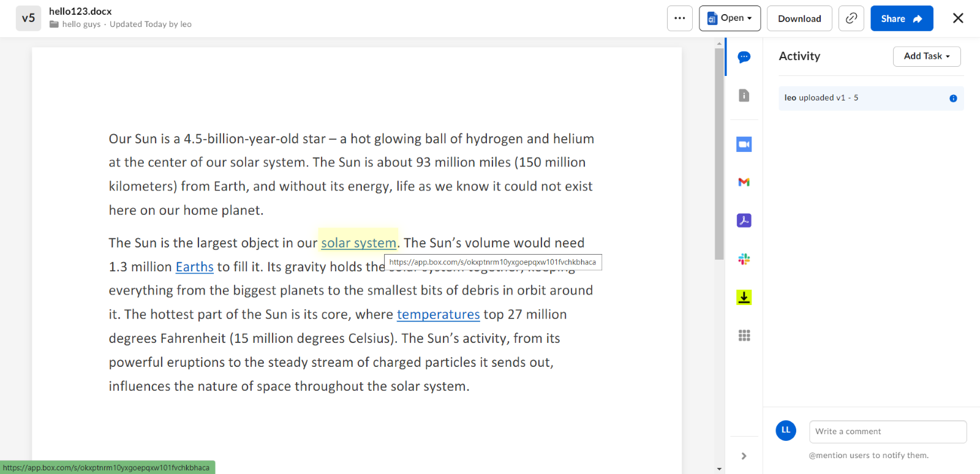
Task: Copy shared link using chain icon
Action: point(851,18)
